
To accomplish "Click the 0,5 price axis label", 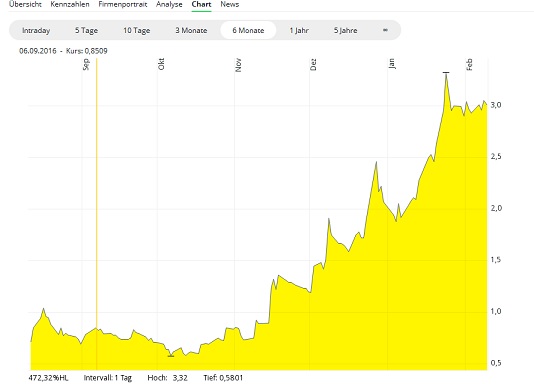I will 496,363.
